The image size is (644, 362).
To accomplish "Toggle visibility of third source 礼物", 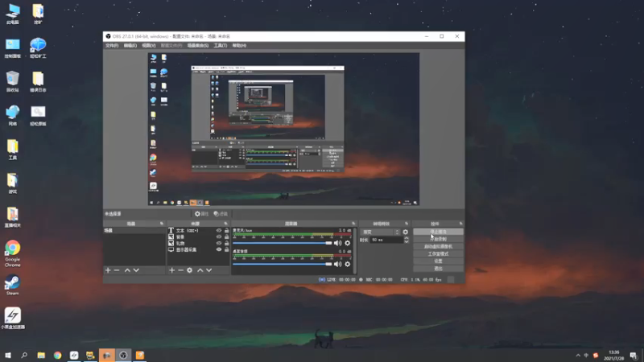I will (219, 243).
